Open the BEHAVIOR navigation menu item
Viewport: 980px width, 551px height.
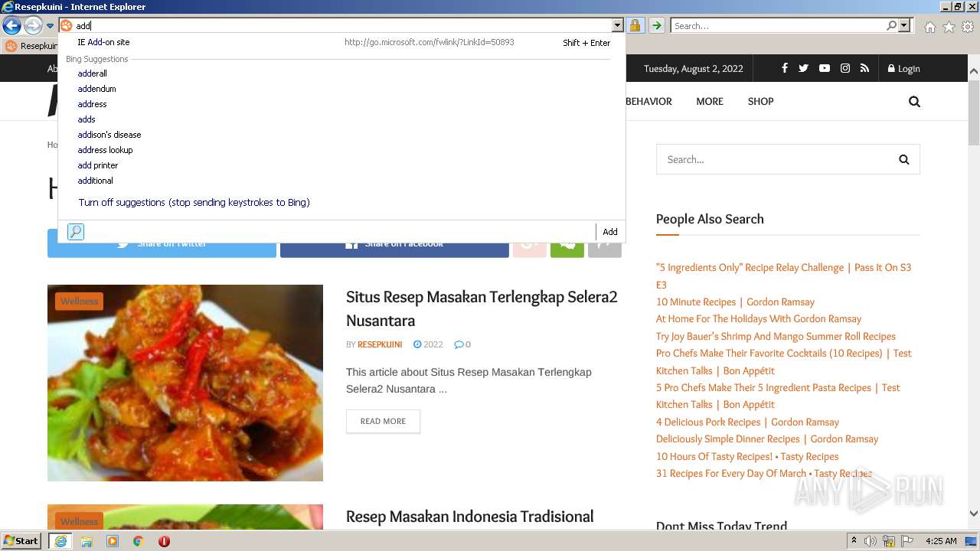click(x=648, y=101)
